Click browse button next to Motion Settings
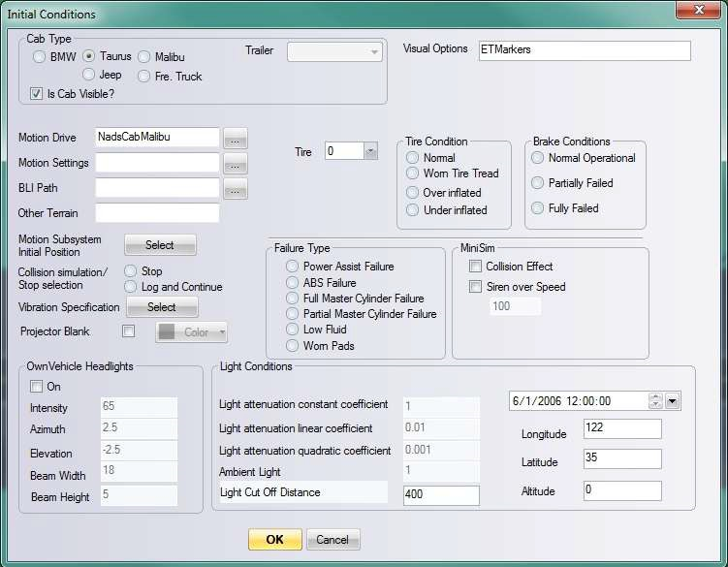Image resolution: width=728 pixels, height=567 pixels. click(x=236, y=163)
